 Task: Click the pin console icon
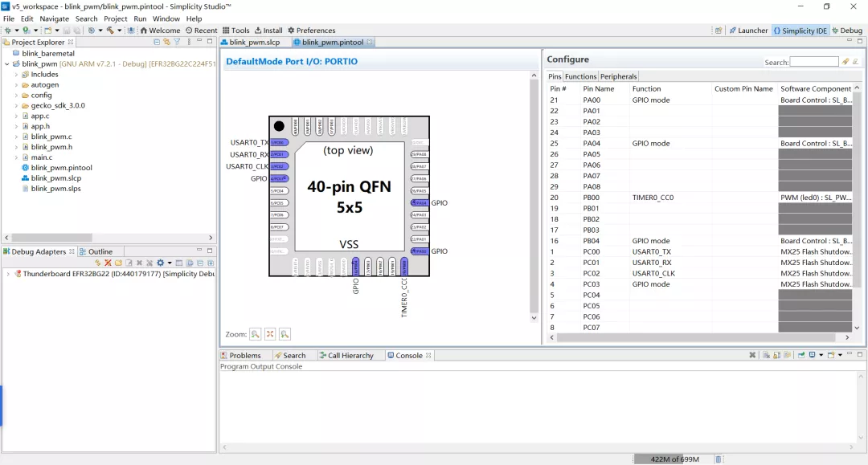(801, 355)
